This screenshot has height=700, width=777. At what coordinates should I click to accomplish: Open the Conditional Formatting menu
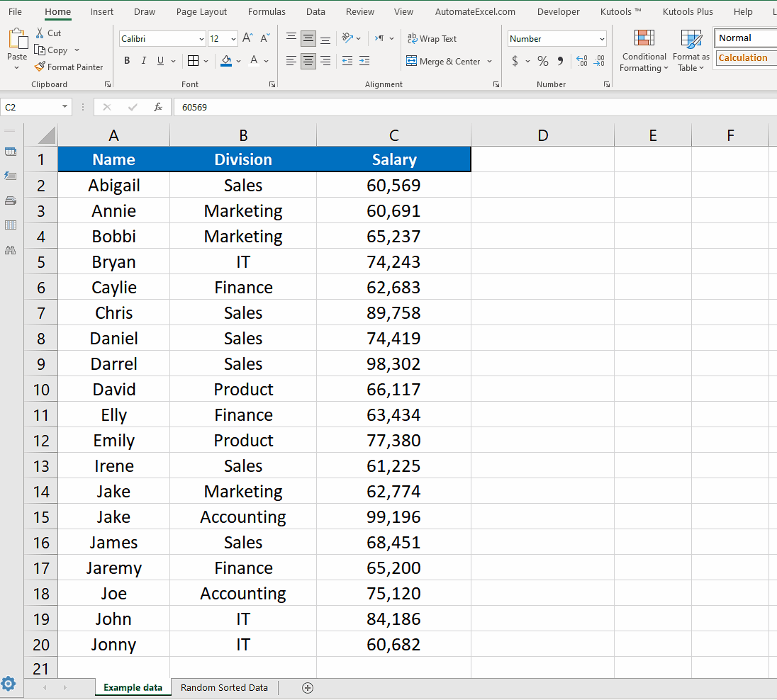[643, 50]
